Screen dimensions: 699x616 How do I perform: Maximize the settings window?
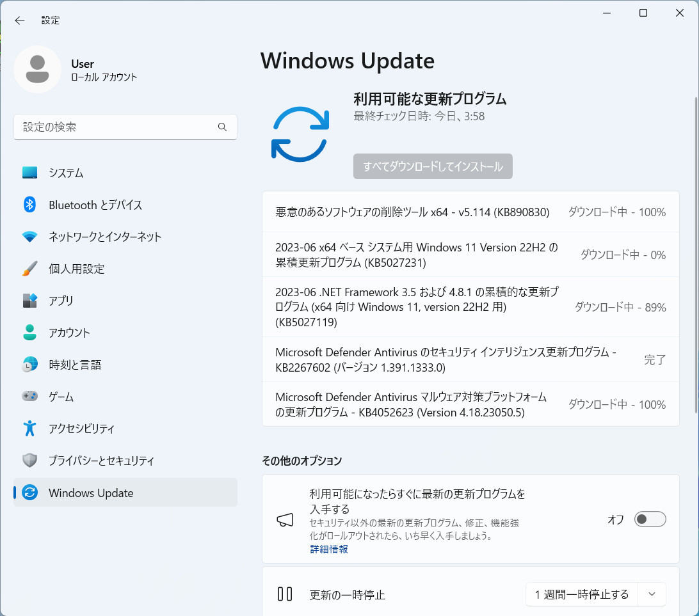pyautogui.click(x=643, y=13)
